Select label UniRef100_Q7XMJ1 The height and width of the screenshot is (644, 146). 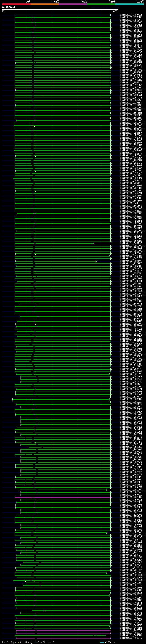click(x=131, y=67)
